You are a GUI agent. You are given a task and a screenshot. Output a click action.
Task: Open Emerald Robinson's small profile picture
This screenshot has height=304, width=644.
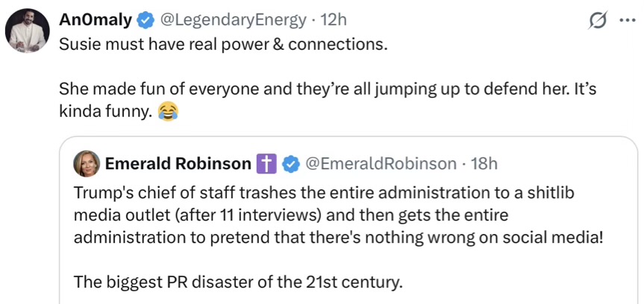tap(86, 164)
